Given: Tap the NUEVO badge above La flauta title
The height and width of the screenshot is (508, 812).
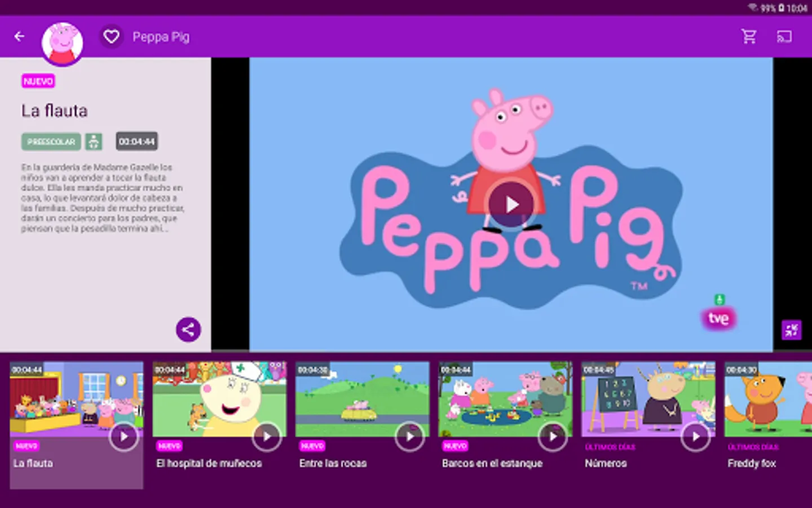Looking at the screenshot, I should (x=38, y=81).
